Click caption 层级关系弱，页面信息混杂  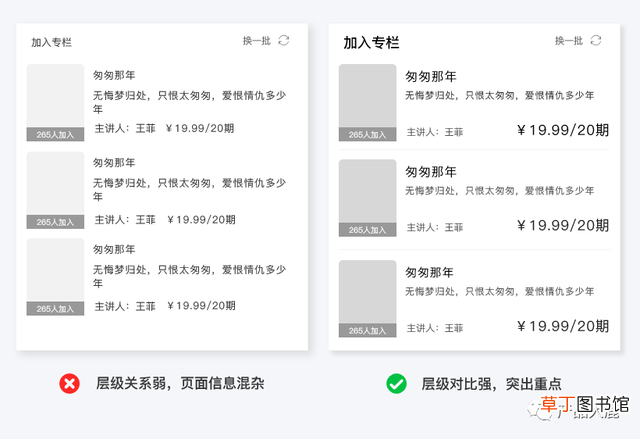click(180, 384)
